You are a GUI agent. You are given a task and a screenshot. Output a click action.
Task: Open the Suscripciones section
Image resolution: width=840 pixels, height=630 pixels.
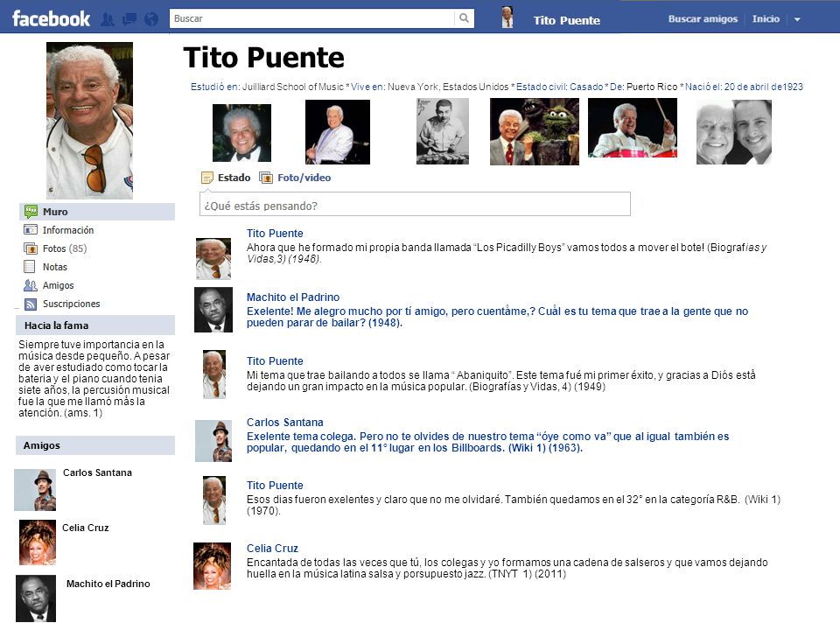71,304
